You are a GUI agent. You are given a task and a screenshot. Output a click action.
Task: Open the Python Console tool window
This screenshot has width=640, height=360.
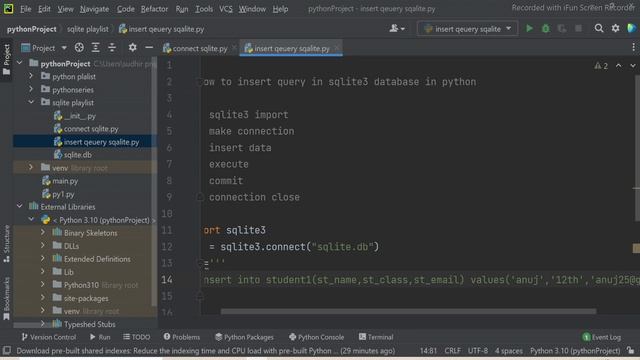pyautogui.click(x=316, y=337)
